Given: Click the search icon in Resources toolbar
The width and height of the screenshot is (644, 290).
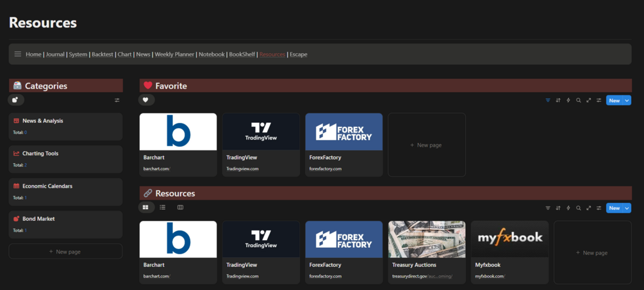Looking at the screenshot, I should coord(578,208).
